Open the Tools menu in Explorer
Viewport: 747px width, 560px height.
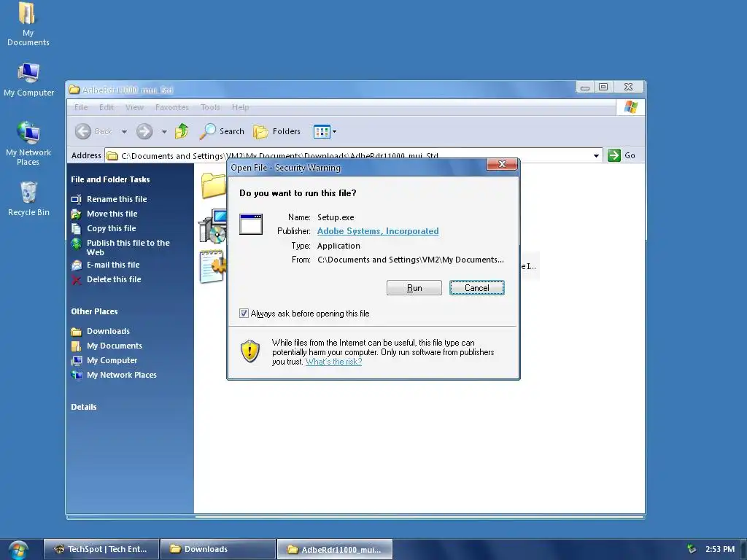[x=210, y=107]
